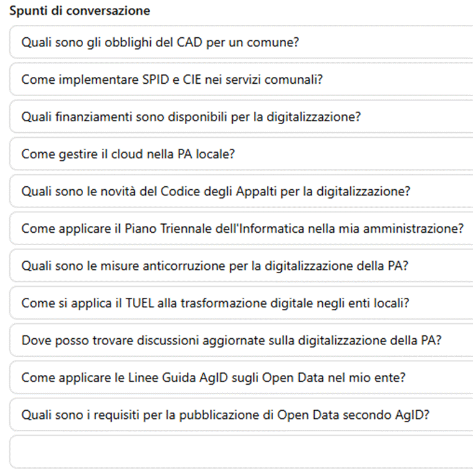Image resolution: width=473 pixels, height=476 pixels.
Task: Focus the 'requisiti per la pubblicazione di Open Data' field
Action: pyautogui.click(x=241, y=415)
